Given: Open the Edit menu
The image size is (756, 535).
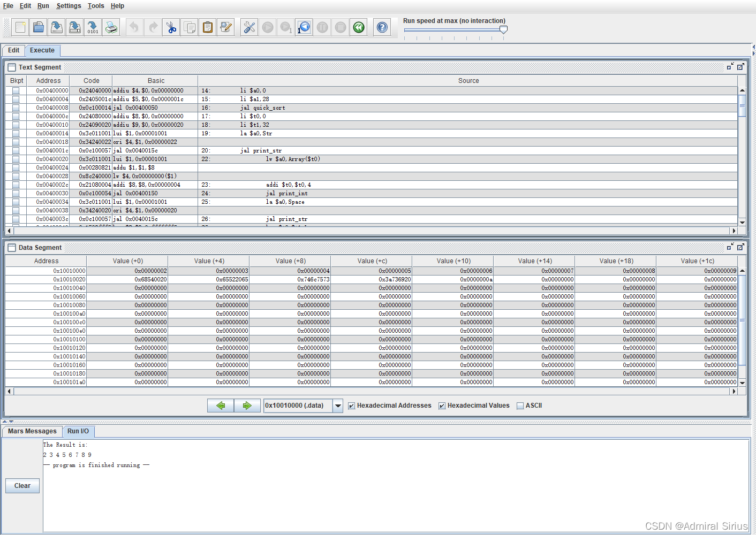Looking at the screenshot, I should [26, 6].
